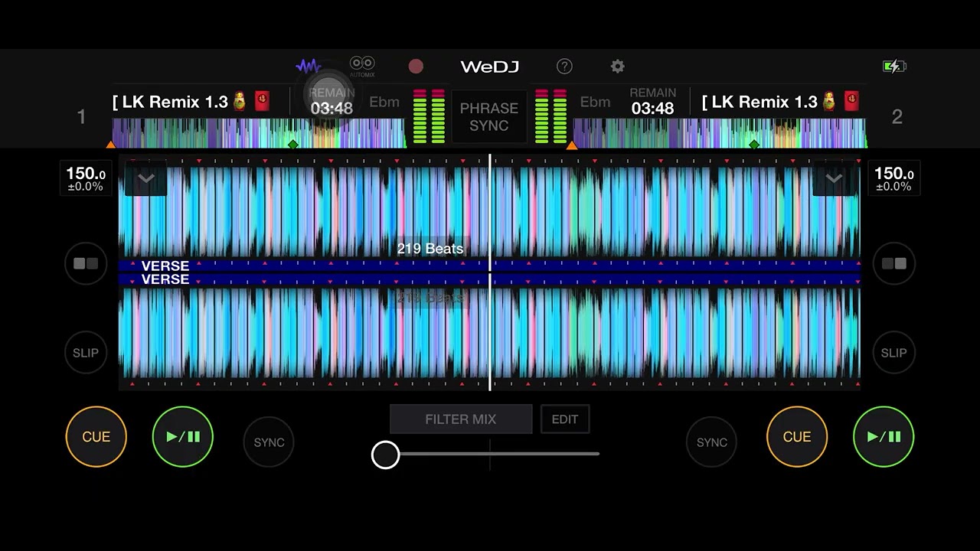Expand deck 1 options chevron
The image size is (980, 551).
(x=145, y=178)
